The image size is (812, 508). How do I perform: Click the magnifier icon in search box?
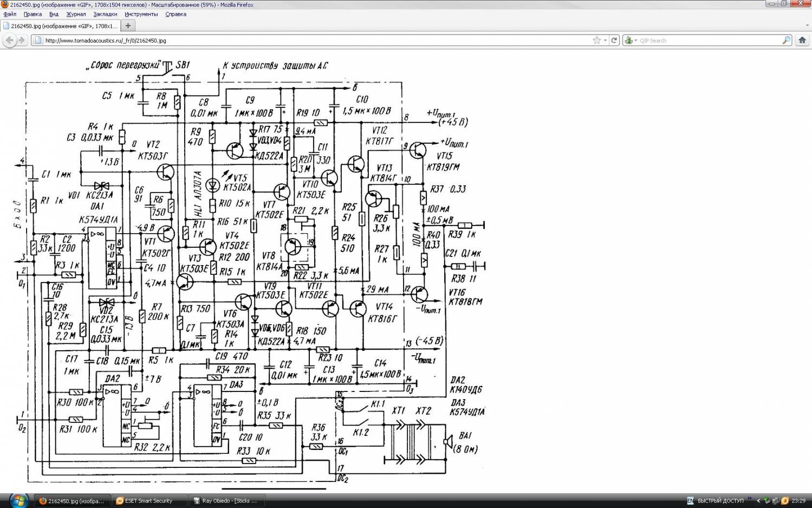pos(786,40)
